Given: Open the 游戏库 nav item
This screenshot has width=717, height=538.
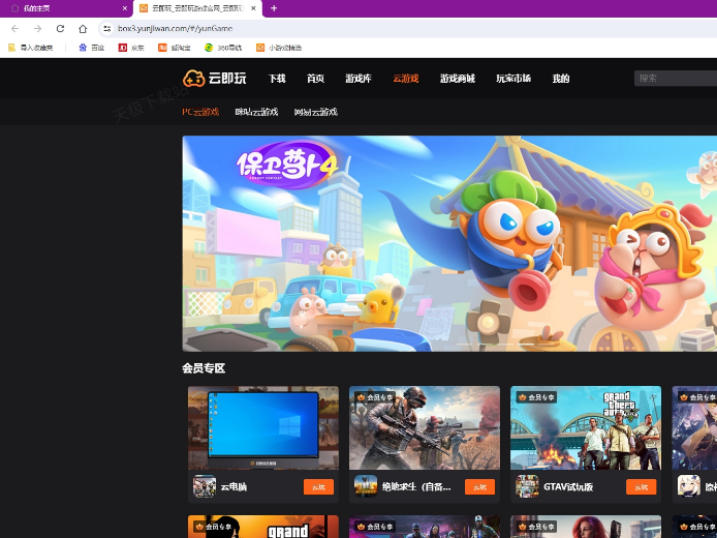Looking at the screenshot, I should click(x=358, y=79).
